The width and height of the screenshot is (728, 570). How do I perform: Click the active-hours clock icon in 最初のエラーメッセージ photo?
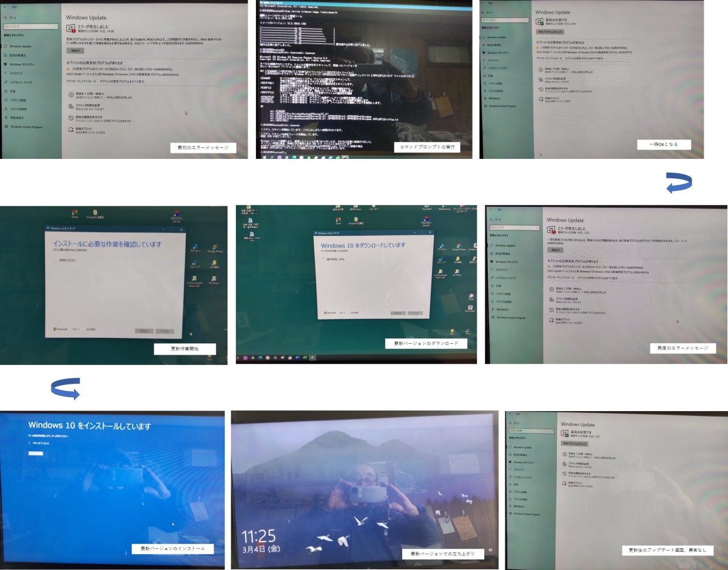71,106
